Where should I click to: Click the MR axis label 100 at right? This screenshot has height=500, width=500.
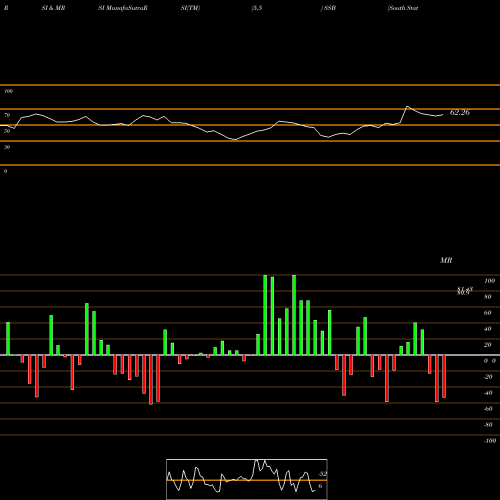pyautogui.click(x=489, y=281)
